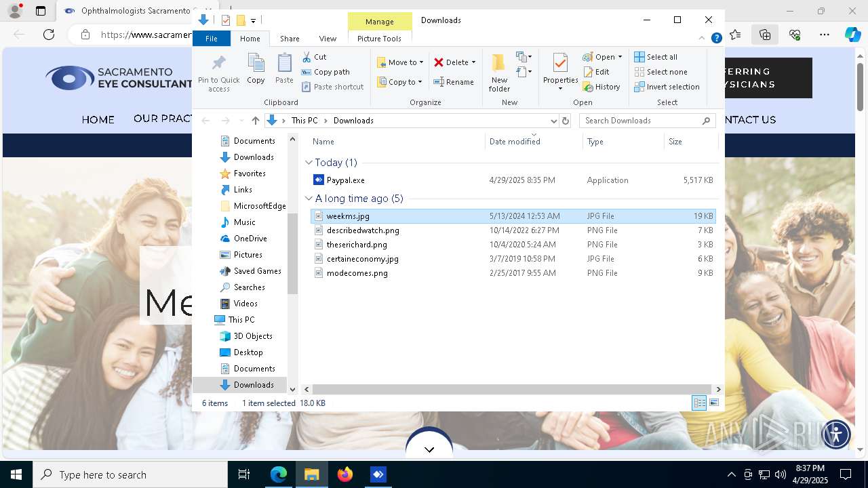Screen dimensions: 868x488
Task: Open Microsoft Edge from taskbar
Action: [279, 474]
